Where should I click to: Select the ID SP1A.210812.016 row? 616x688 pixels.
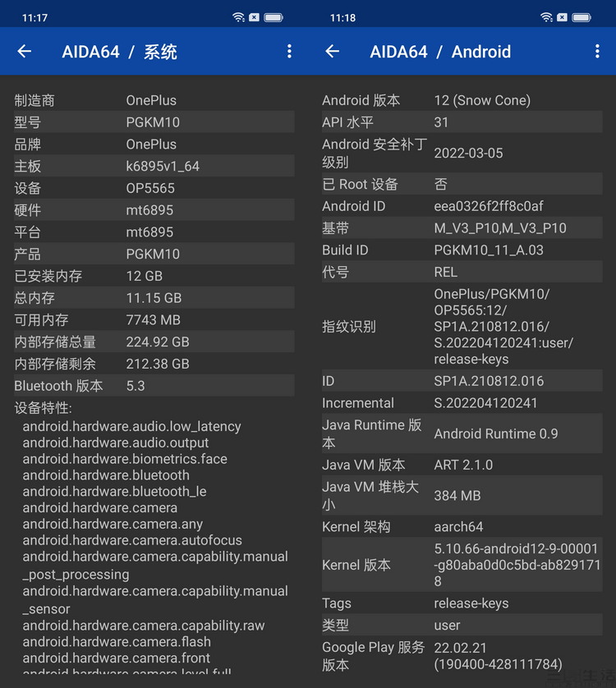pyautogui.click(x=462, y=381)
